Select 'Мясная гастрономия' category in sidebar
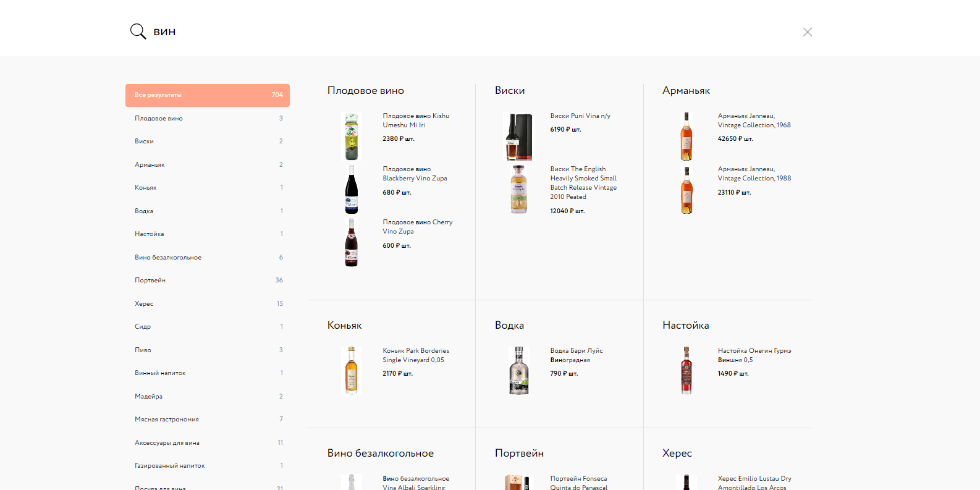The width and height of the screenshot is (980, 490). coord(208,420)
